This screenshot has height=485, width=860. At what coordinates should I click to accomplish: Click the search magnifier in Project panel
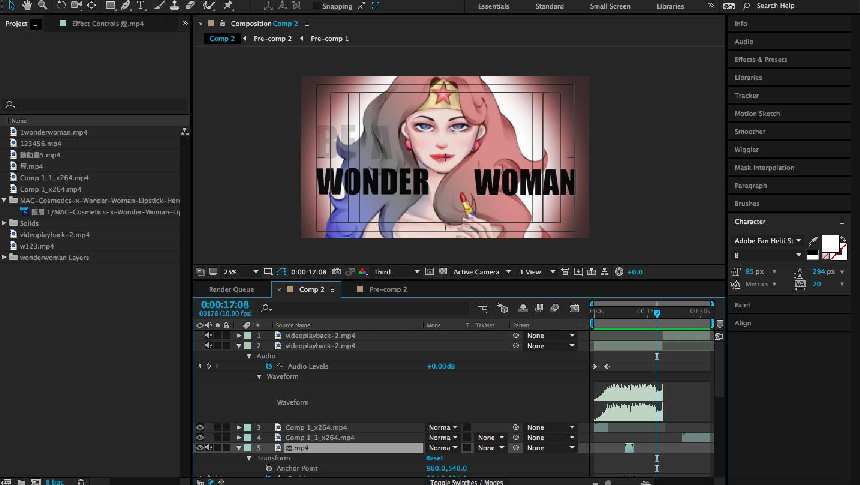click(x=9, y=104)
